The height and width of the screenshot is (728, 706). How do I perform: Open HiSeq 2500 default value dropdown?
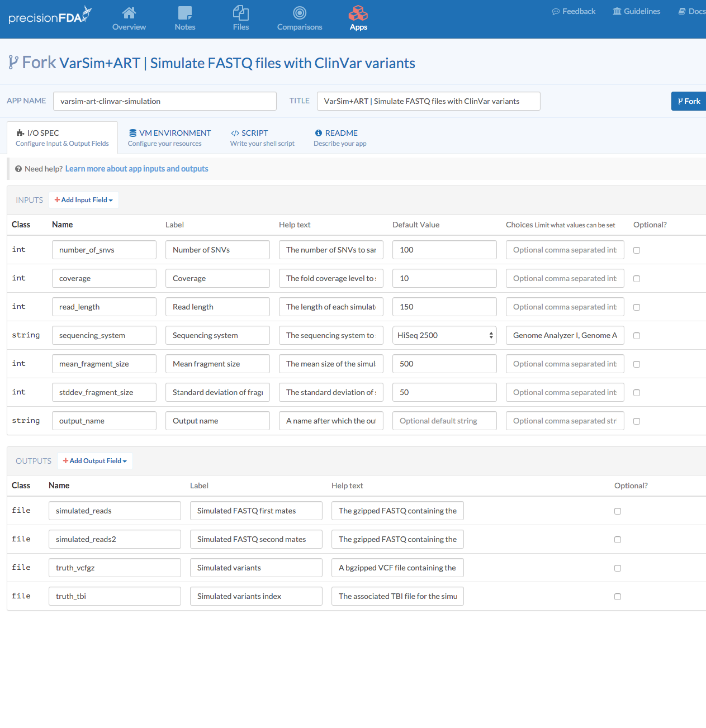point(444,335)
